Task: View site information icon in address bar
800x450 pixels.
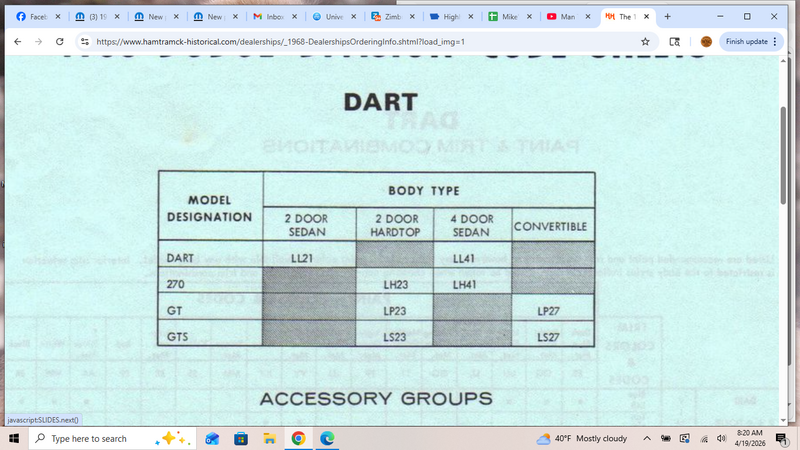Action: coord(85,42)
